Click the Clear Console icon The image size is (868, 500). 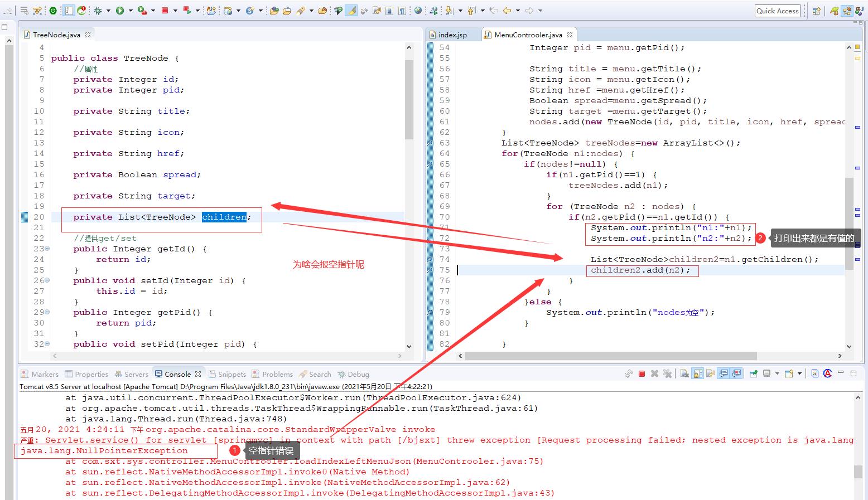[684, 373]
